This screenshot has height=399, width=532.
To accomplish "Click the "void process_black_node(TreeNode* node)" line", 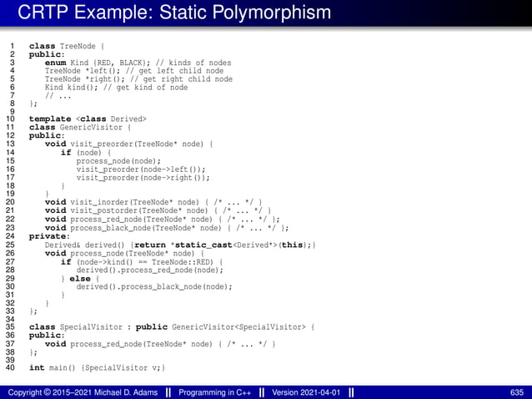I will pyautogui.click(x=167, y=228).
